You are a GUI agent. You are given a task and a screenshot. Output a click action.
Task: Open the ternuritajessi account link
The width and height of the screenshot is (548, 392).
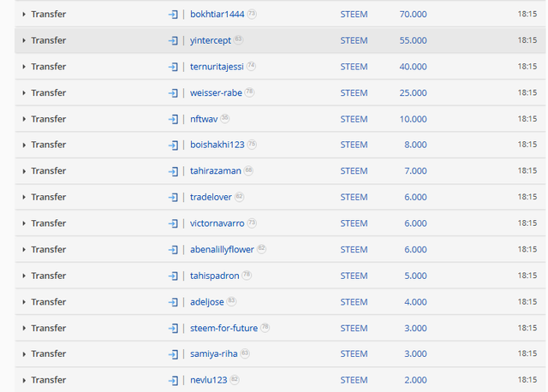pyautogui.click(x=217, y=67)
